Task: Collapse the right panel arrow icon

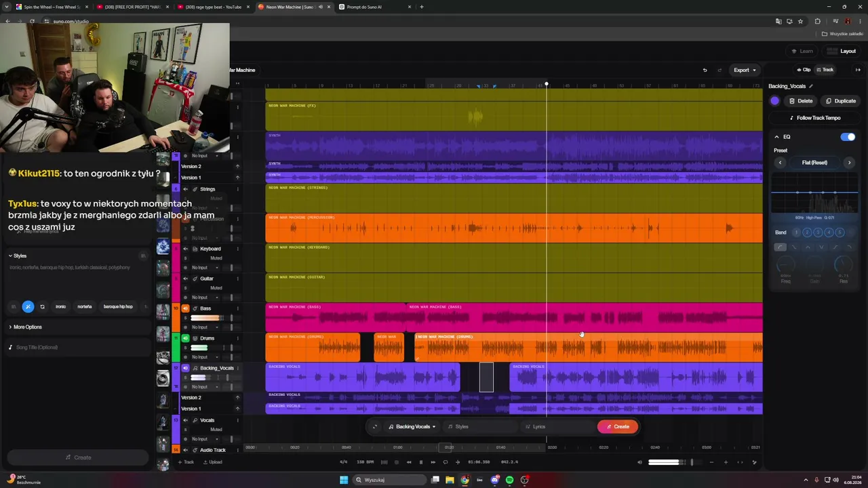Action: point(858,70)
